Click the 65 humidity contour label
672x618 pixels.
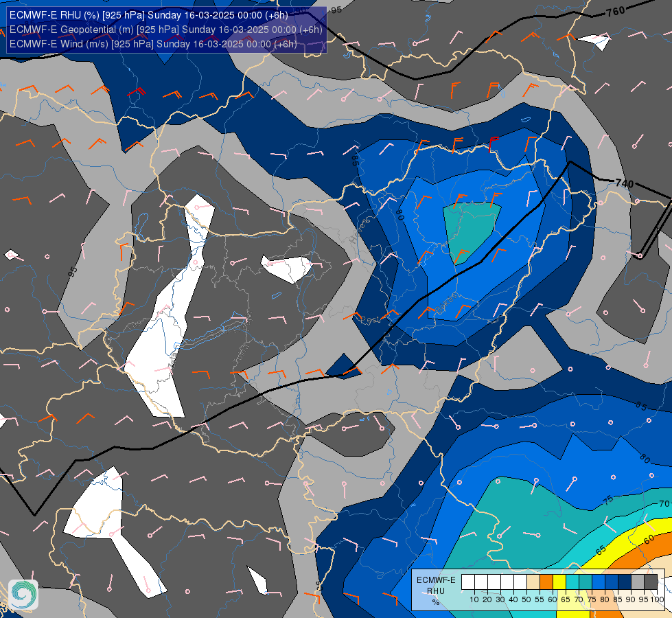[x=601, y=550]
